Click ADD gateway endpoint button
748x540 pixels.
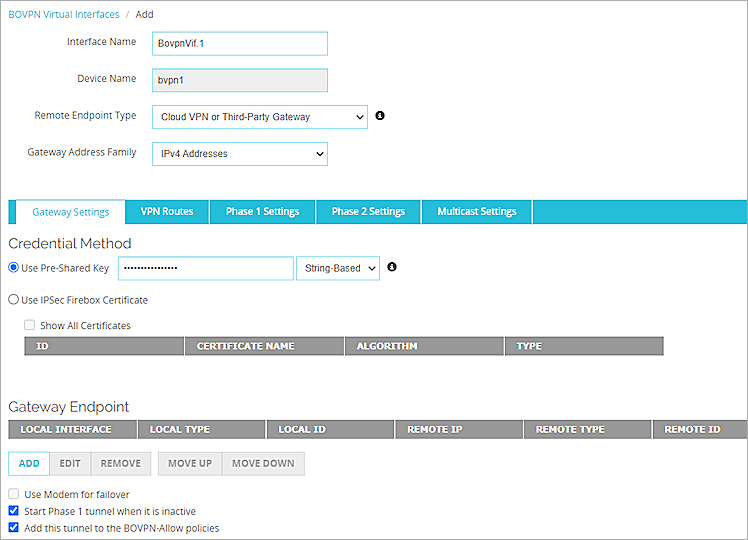click(29, 464)
